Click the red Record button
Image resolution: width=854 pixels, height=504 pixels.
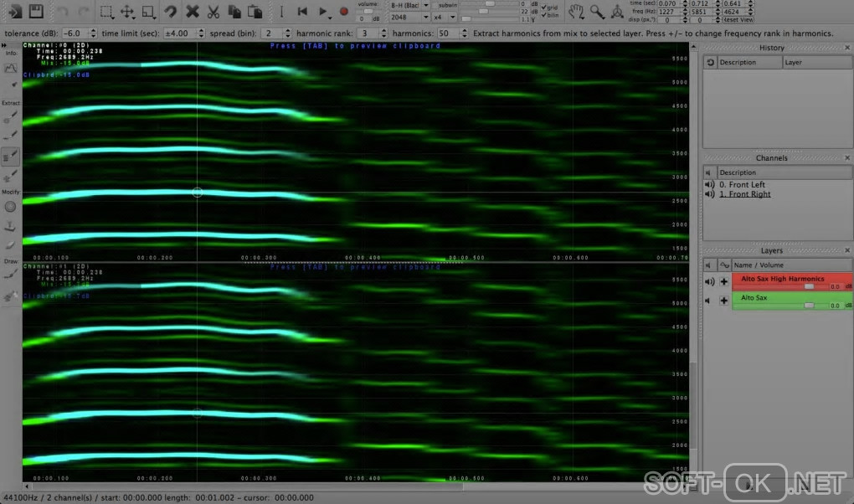(x=343, y=12)
